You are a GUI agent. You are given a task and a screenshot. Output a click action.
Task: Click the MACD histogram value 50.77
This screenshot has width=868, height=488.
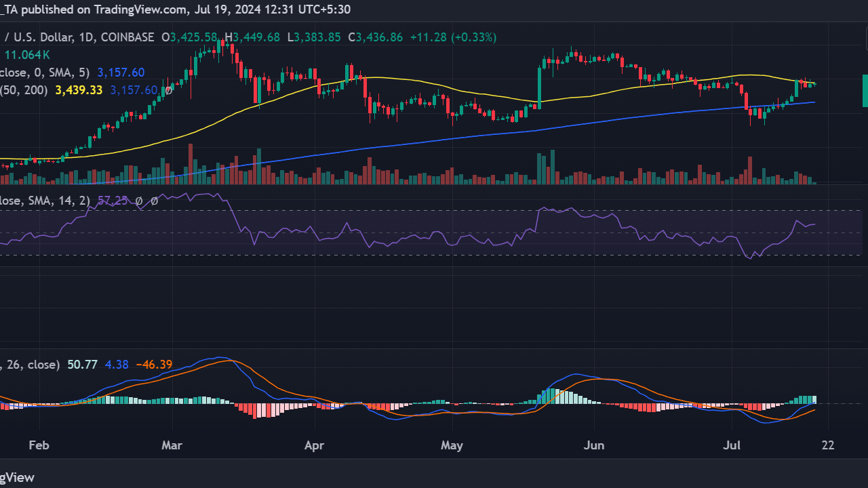tap(81, 365)
